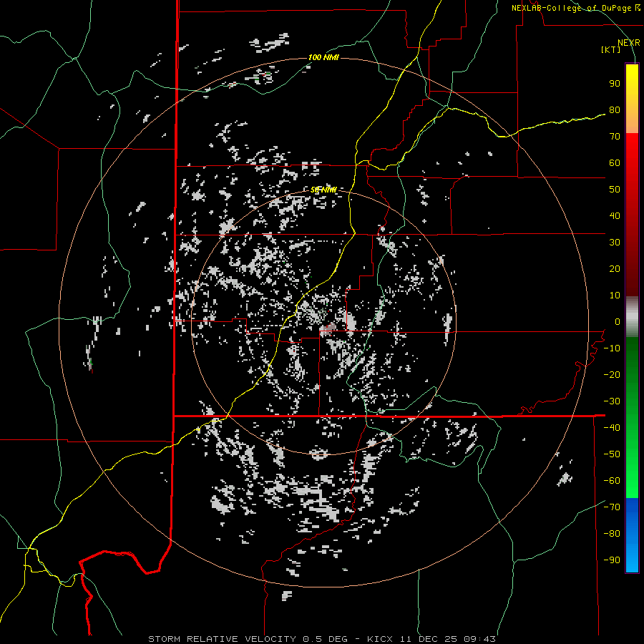Viewport: 644px width, 644px height.
Task: Click the 60 value on the velocity scale
Action: click(x=615, y=163)
